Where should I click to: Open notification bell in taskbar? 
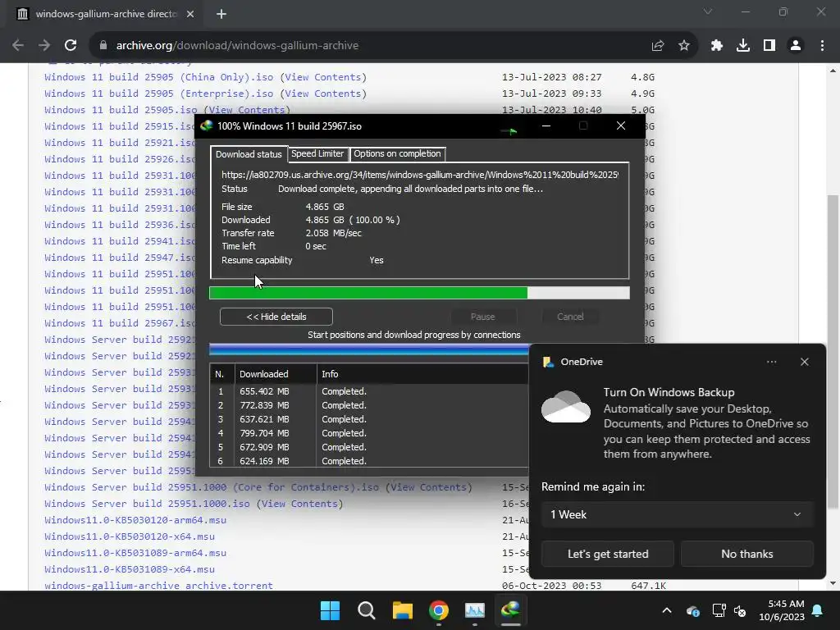click(x=818, y=610)
